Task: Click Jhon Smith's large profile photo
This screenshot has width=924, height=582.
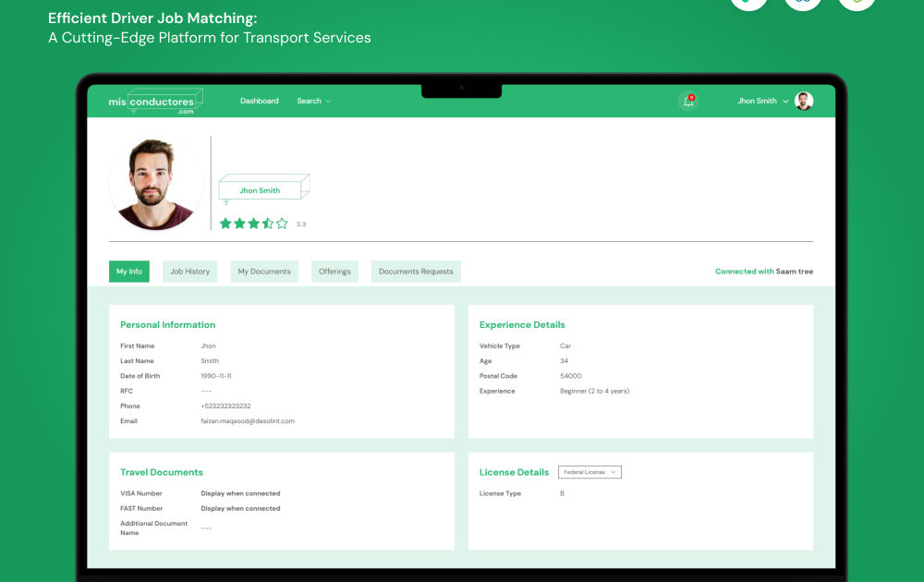Action: coord(156,183)
